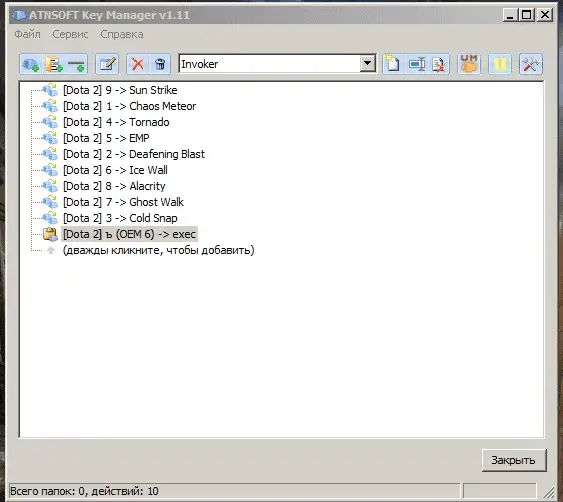
Task: Click the Закрыть button
Action: (x=514, y=460)
